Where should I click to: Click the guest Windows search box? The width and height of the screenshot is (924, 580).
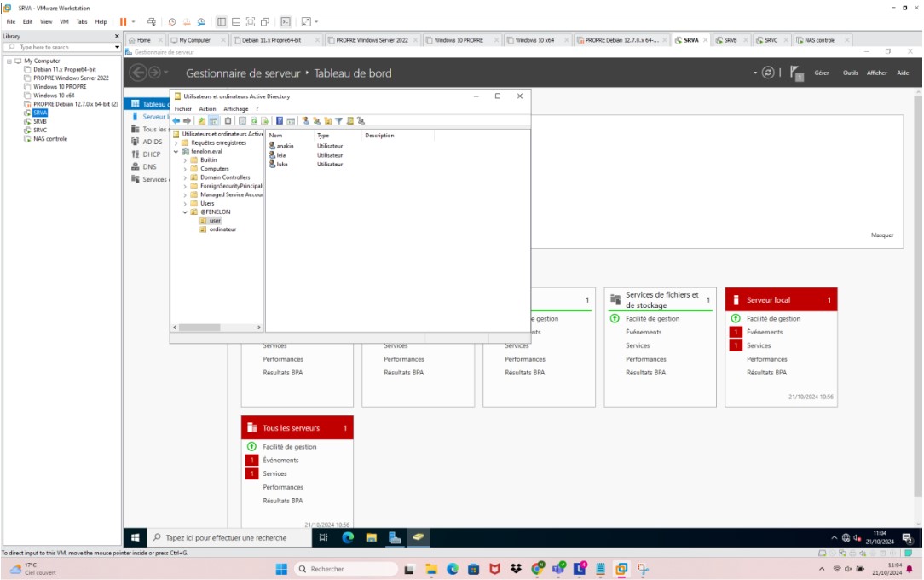230,537
